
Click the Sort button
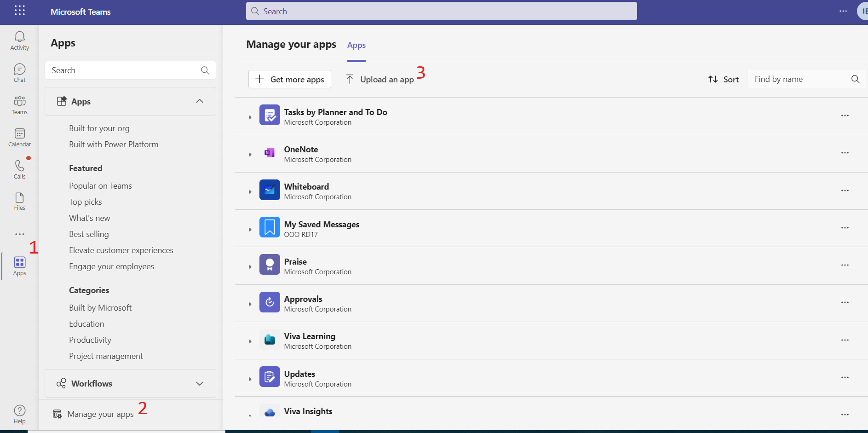[723, 79]
